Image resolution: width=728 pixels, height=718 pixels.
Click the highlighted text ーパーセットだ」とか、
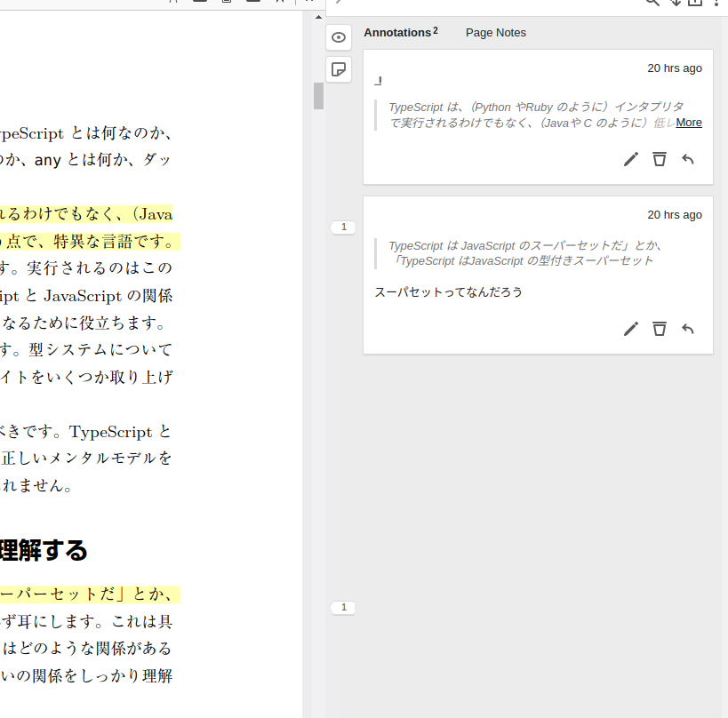[90, 594]
